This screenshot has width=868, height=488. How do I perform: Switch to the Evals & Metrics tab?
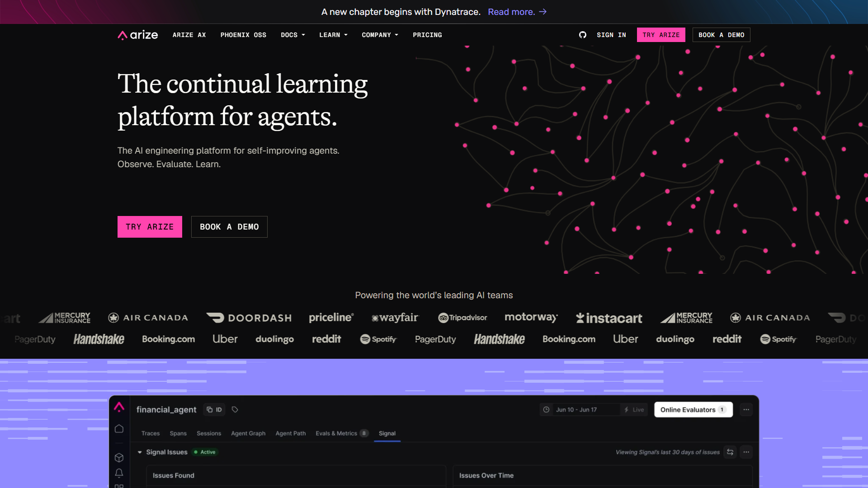point(342,433)
